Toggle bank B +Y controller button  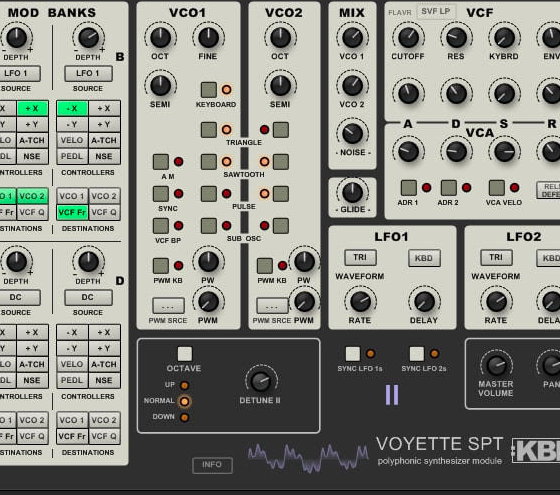tap(104, 124)
